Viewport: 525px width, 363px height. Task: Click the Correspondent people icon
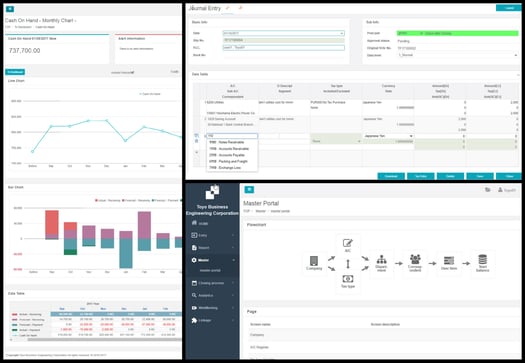pyautogui.click(x=415, y=259)
